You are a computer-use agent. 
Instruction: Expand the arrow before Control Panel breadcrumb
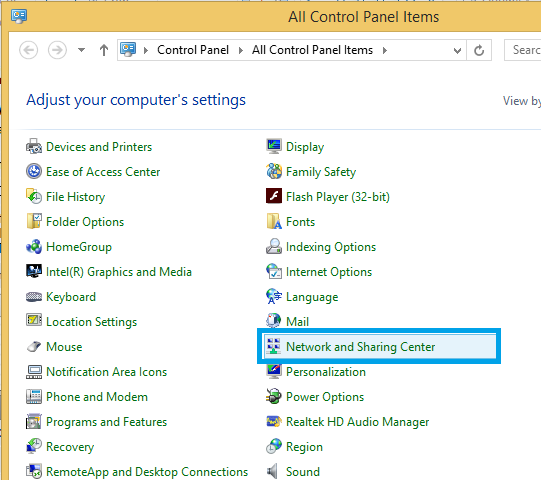[x=146, y=51]
